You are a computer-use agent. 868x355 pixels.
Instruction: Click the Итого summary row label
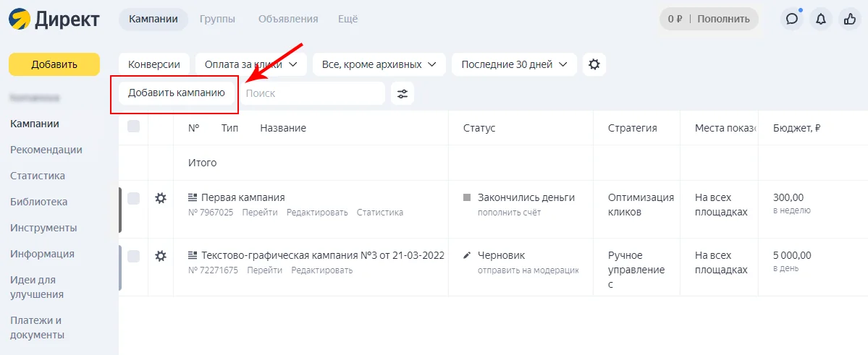203,163
